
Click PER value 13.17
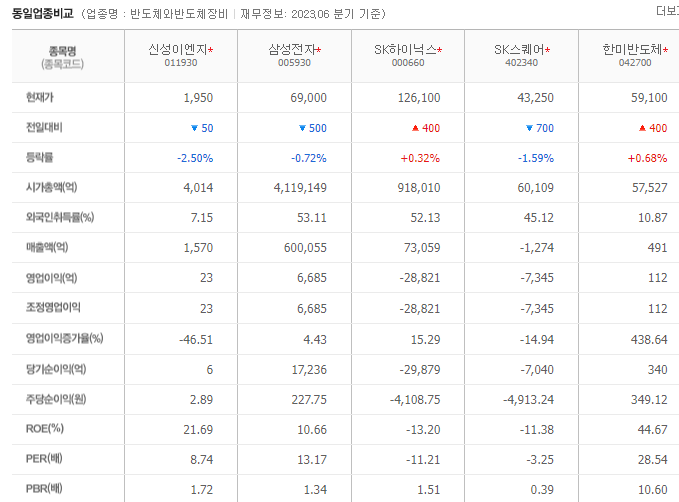pos(312,460)
